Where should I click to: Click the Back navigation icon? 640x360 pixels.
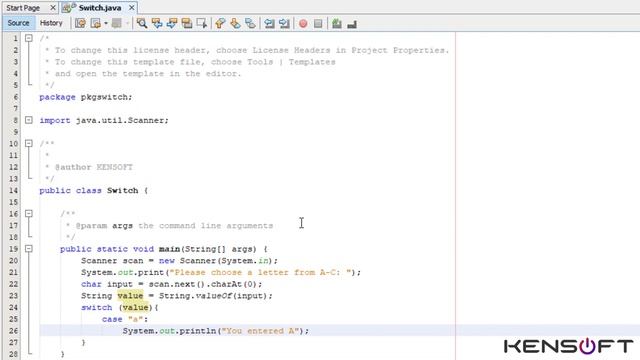click(96, 23)
